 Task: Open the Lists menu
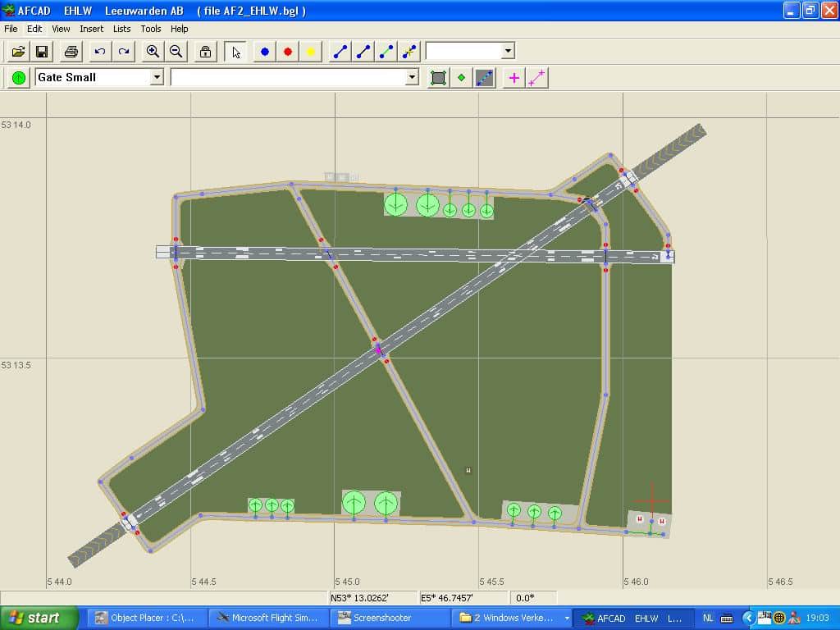point(121,29)
